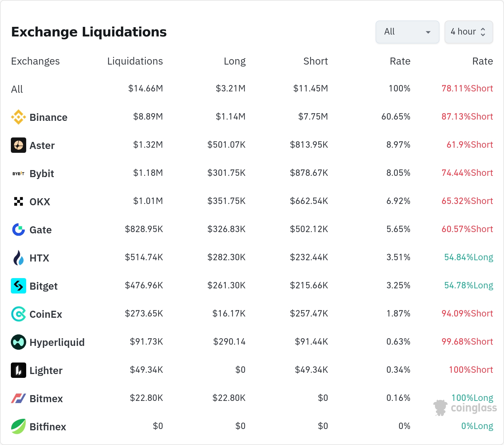This screenshot has height=445, width=504.
Task: Sort by Short column header
Action: coord(316,61)
